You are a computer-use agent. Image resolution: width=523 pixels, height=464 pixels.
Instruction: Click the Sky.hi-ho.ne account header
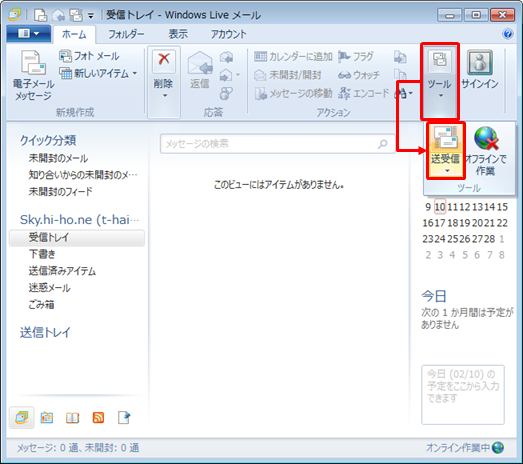coord(79,219)
